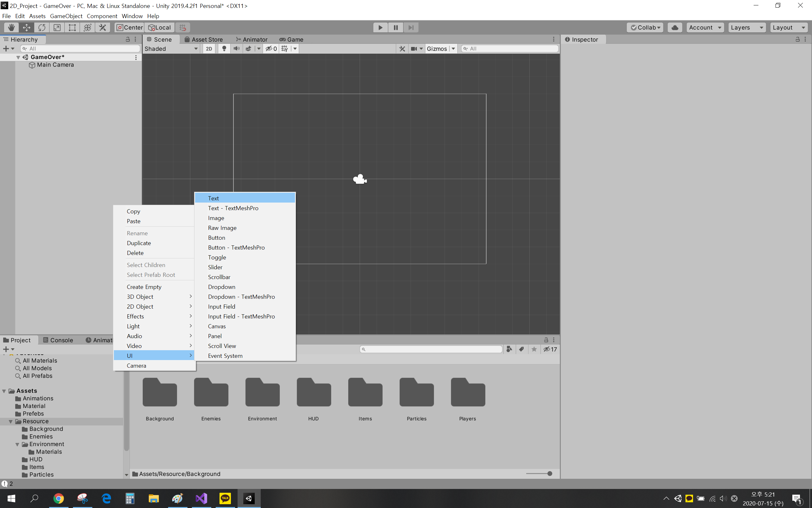Select the Transform tool
Screen dimensions: 812x508
(88, 28)
